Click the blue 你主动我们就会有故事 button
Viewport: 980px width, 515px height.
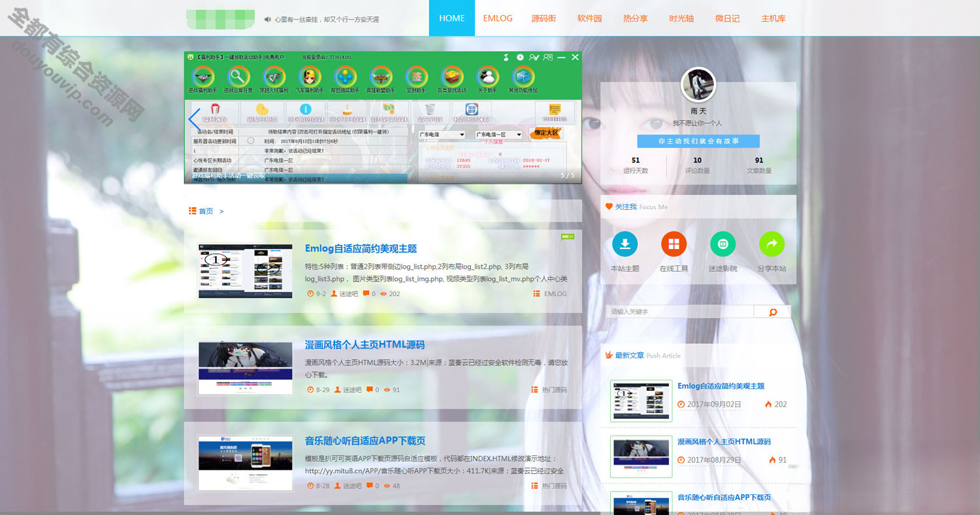pos(698,141)
